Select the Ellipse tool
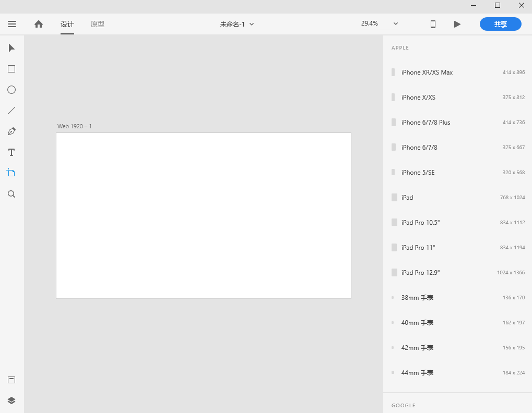532x413 pixels. (x=11, y=90)
